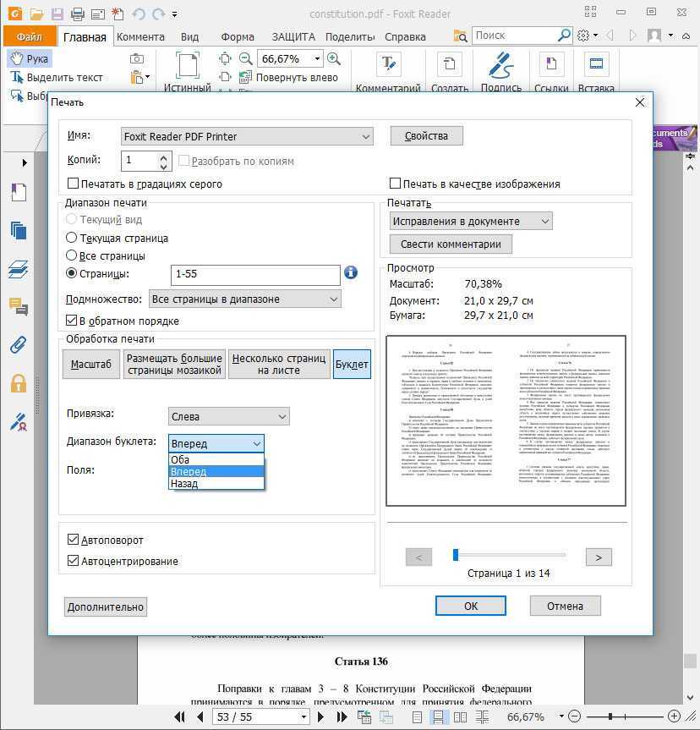This screenshot has height=730, width=700.
Task: Open the digital signatures panel in sidebar
Action: coord(18,422)
